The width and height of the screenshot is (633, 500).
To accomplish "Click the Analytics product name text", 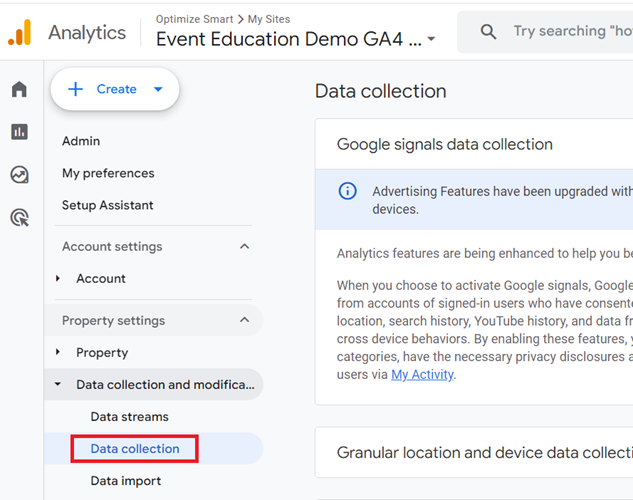I will coord(87,33).
